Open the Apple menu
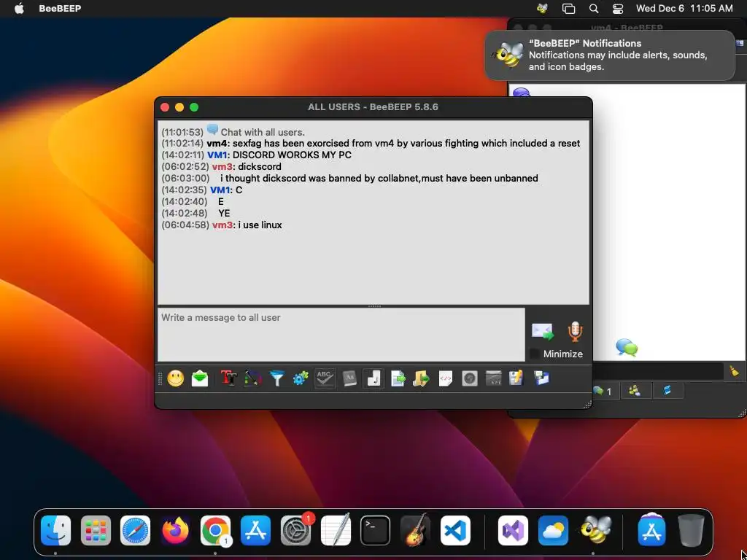Viewport: 747px width, 560px height. coord(19,8)
